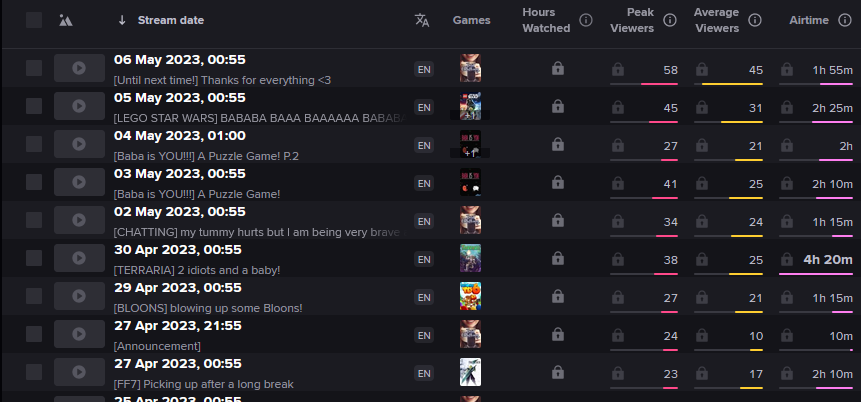Toggle the select-all checkbox in the header
Viewport: 861px width, 402px height.
[x=34, y=20]
